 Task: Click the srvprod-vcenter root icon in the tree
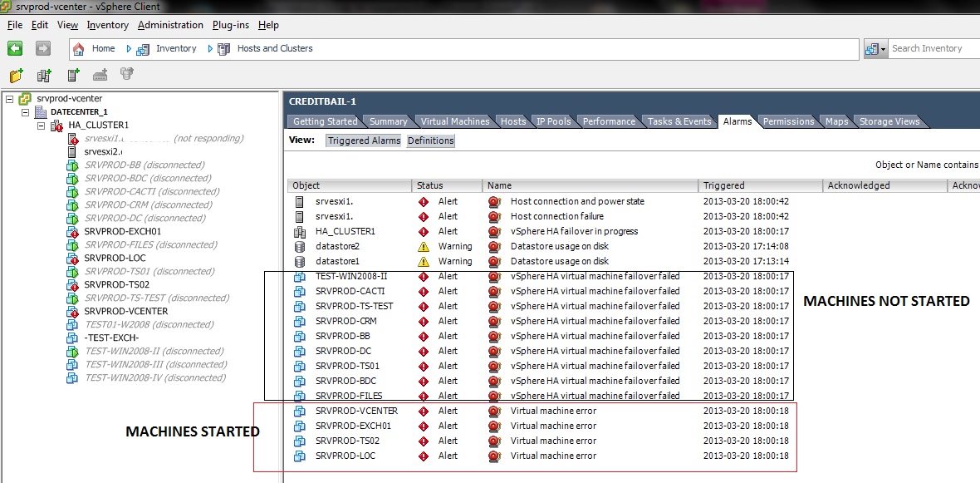24,99
